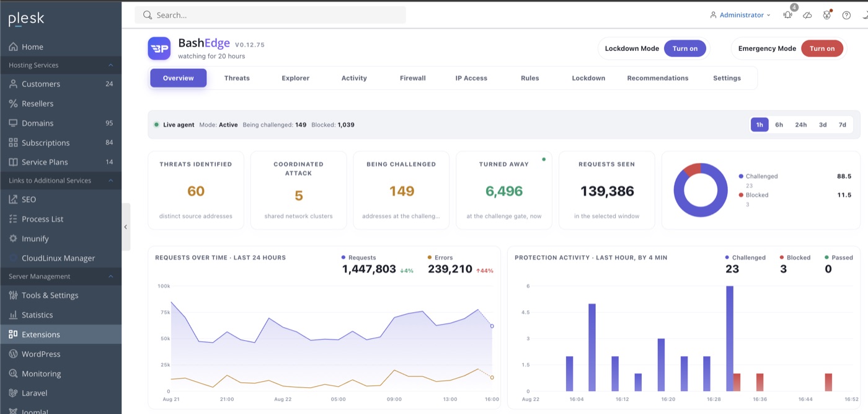Click the help question mark icon
The image size is (868, 414).
(846, 15)
